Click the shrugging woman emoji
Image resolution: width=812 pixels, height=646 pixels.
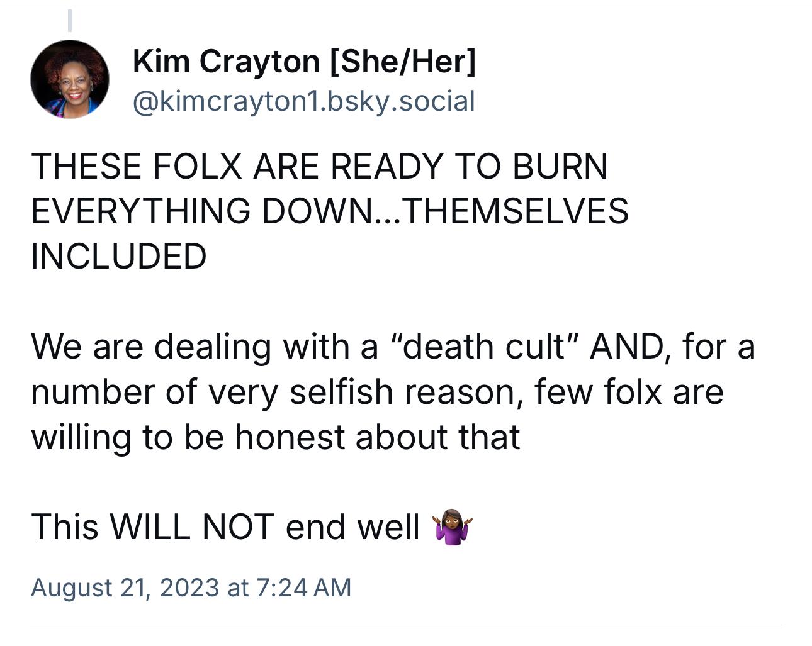453,528
